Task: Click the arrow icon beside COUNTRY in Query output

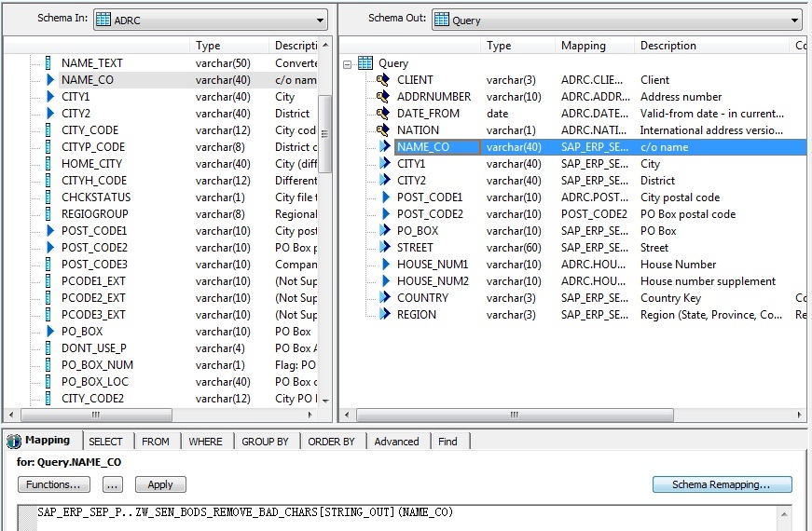Action: (x=384, y=297)
